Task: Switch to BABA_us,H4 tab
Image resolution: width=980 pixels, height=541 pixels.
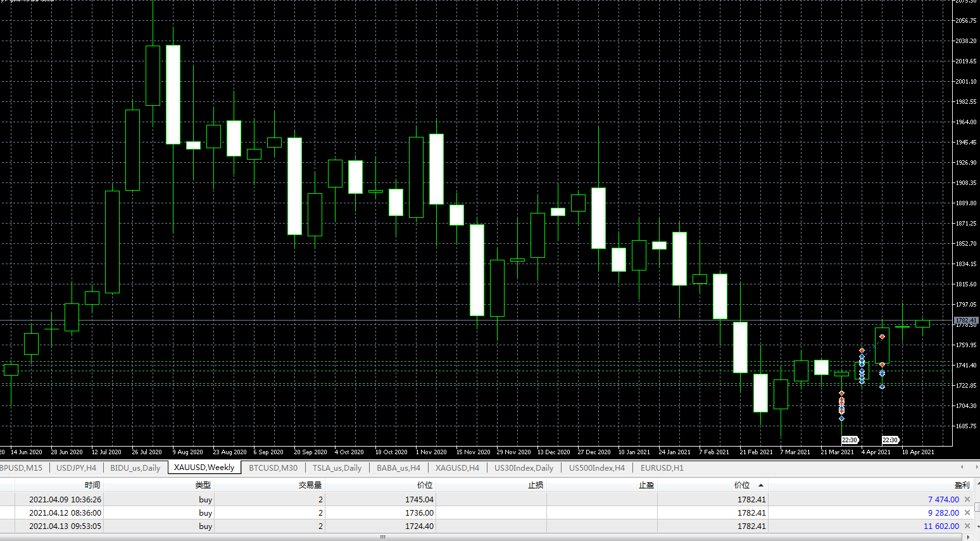Action: (x=398, y=468)
